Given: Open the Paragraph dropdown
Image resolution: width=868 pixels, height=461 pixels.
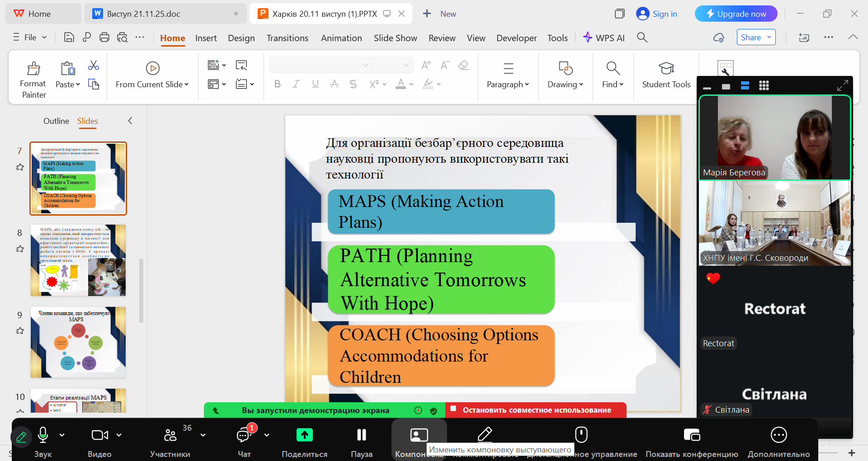Looking at the screenshot, I should click(x=508, y=85).
